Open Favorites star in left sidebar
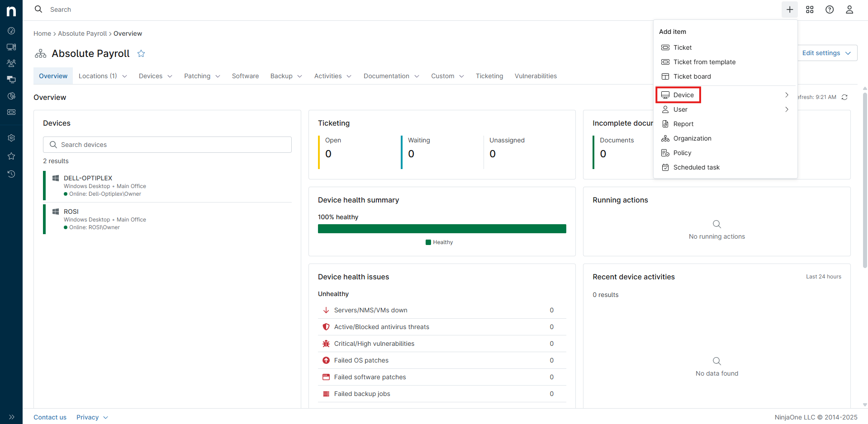This screenshot has width=868, height=424. coord(11,156)
